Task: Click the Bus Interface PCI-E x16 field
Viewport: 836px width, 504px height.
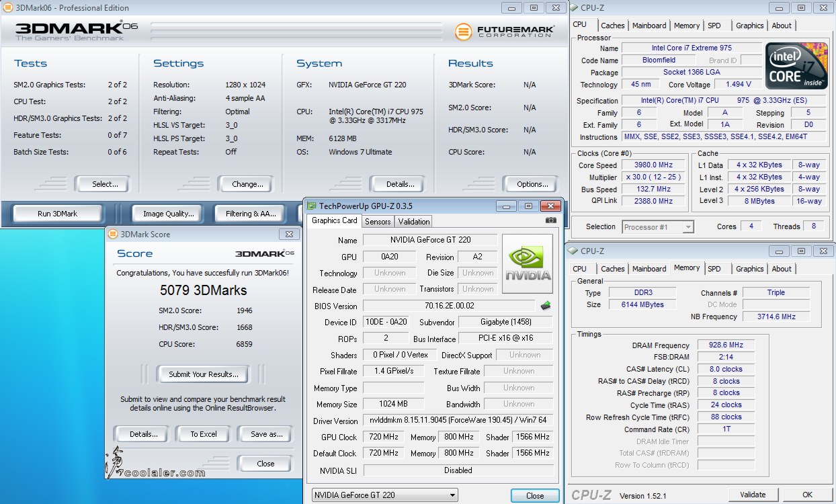Action: tap(505, 339)
